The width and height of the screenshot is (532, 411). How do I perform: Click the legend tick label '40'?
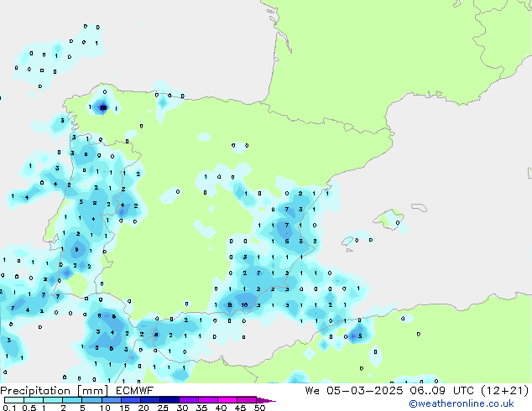pos(221,408)
